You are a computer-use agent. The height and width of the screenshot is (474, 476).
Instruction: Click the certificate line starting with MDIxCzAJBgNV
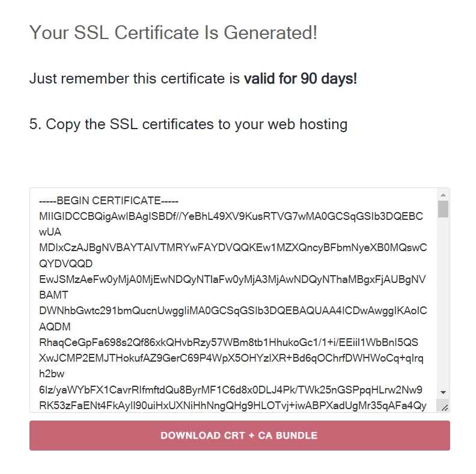click(x=232, y=248)
